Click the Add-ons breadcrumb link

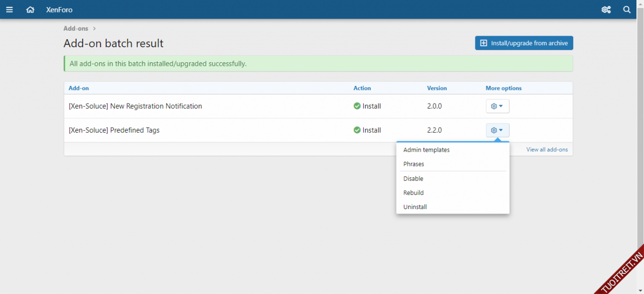pyautogui.click(x=75, y=29)
